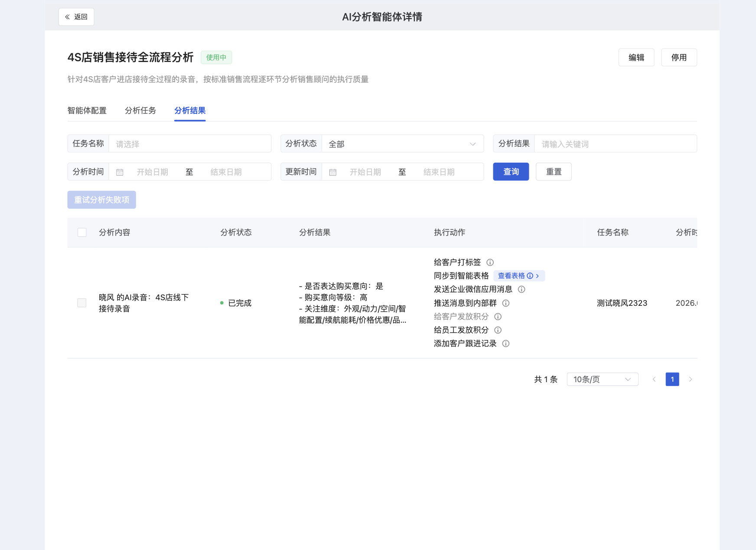
Task: Click the info icon beside 推送消息到内部群
Action: click(x=506, y=303)
